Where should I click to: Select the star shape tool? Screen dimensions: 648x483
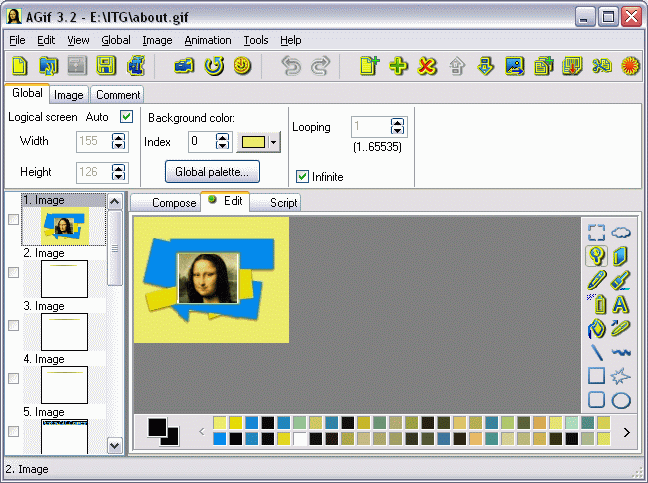(x=621, y=376)
